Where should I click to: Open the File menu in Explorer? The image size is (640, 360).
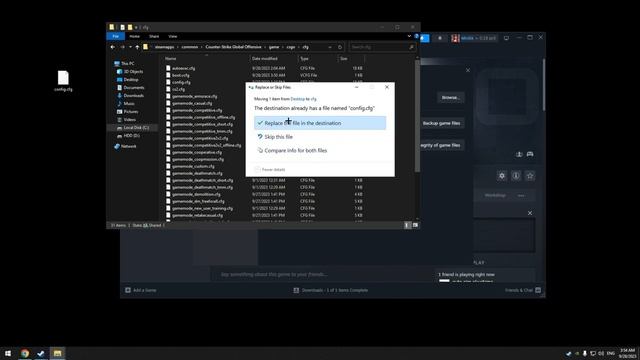tap(116, 36)
